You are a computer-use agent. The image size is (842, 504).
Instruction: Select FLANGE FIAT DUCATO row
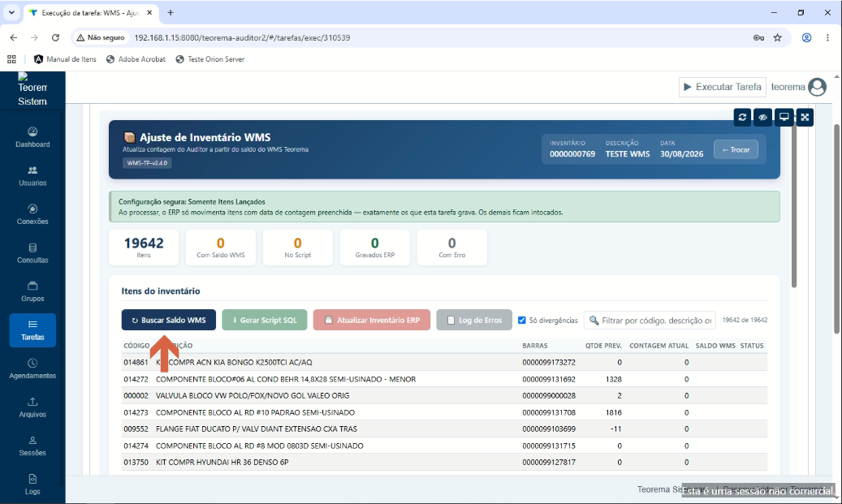click(x=444, y=429)
